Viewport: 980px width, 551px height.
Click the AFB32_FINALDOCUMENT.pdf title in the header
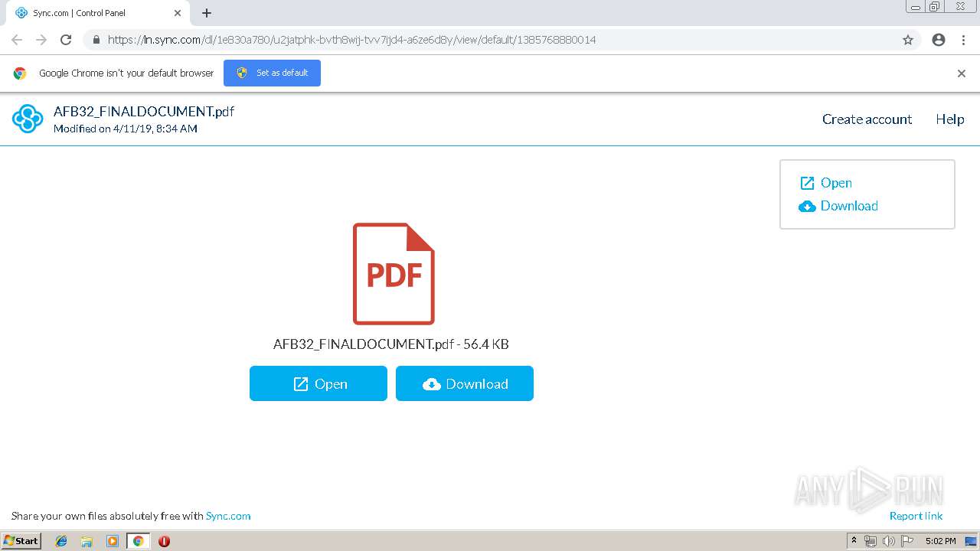click(144, 112)
